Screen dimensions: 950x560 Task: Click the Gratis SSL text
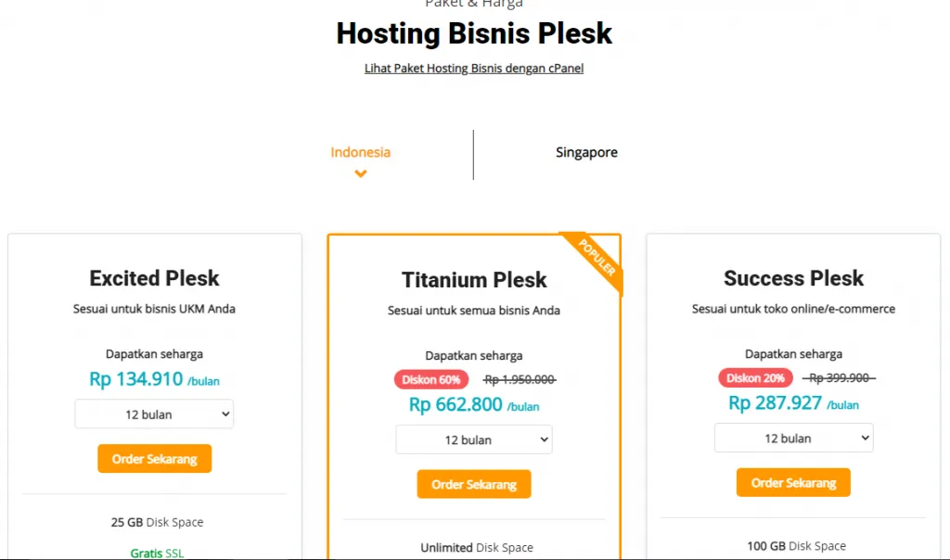(156, 553)
